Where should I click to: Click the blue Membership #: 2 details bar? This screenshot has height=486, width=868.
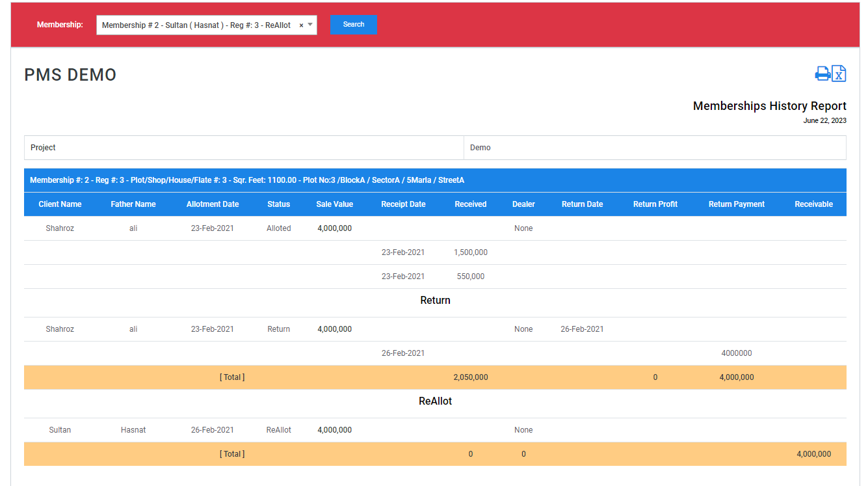(x=435, y=180)
